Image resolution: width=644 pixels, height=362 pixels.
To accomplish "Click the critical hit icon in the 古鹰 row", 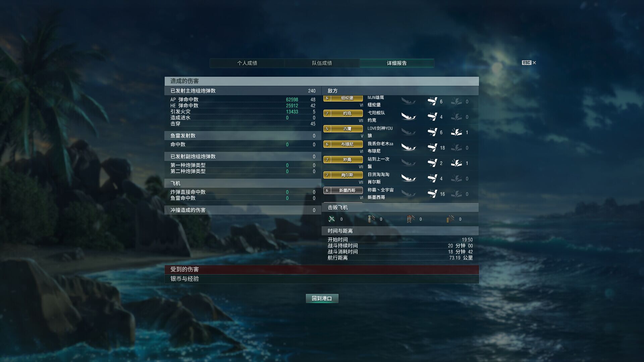I will coord(456,132).
